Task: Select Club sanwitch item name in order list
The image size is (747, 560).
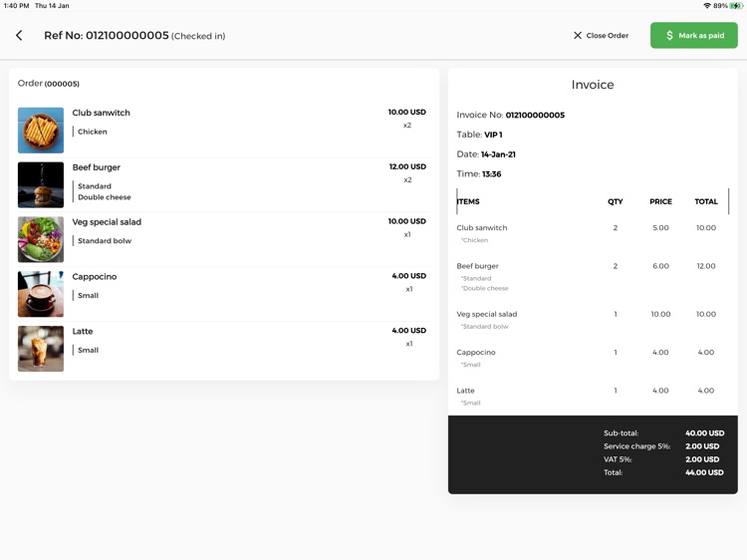Action: (101, 113)
